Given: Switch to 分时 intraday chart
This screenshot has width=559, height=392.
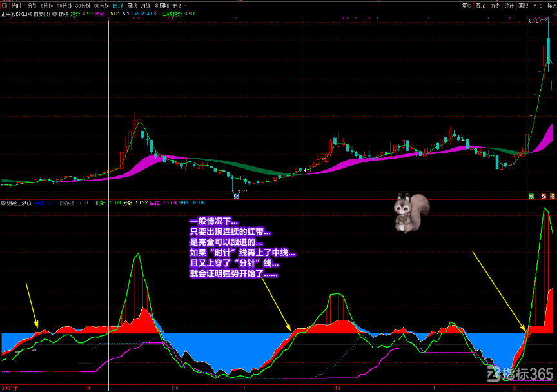Looking at the screenshot, I should point(16,6).
